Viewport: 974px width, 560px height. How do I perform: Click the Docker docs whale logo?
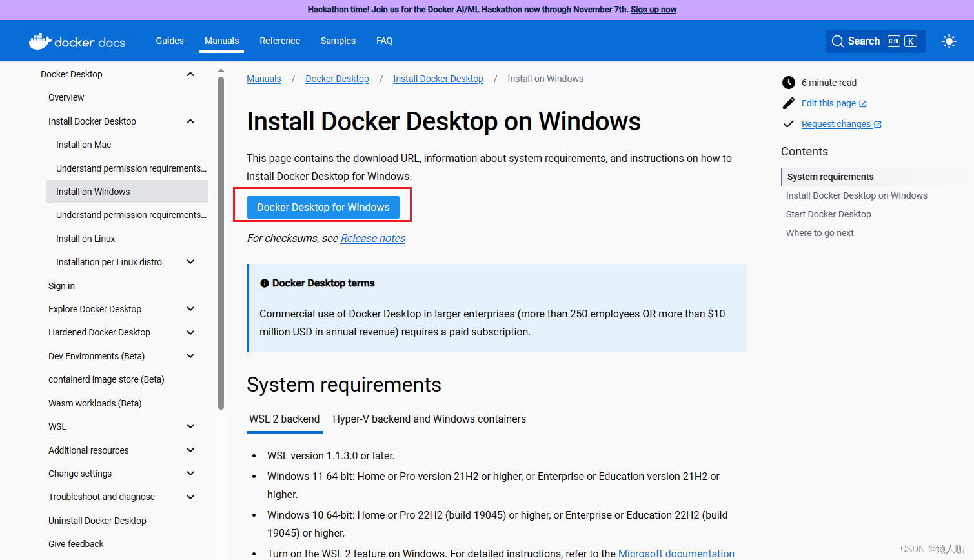tap(77, 41)
